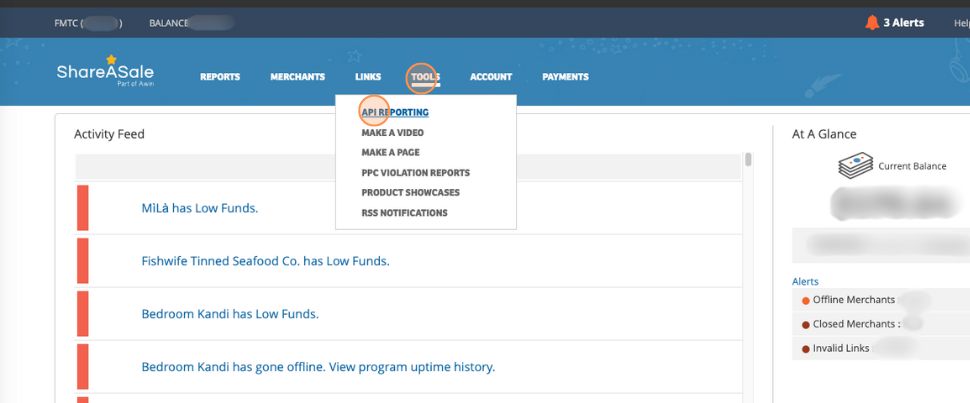The image size is (970, 403).
Task: Click the ShareASale logo
Action: coord(112,74)
